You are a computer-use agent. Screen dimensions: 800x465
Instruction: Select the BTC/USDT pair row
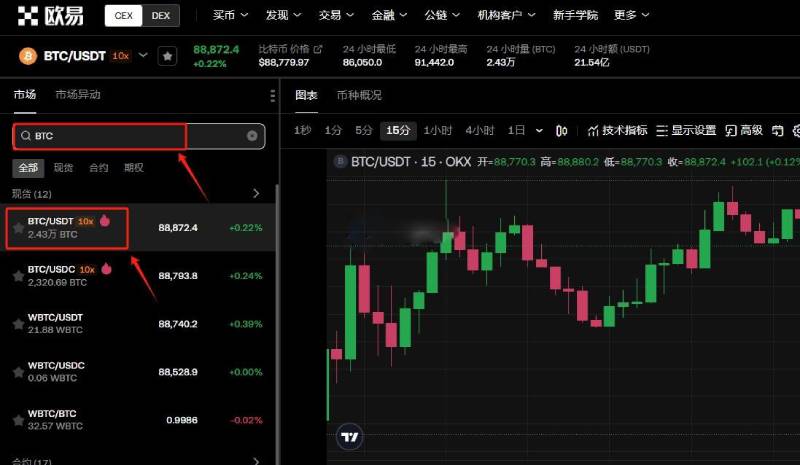coord(138,228)
